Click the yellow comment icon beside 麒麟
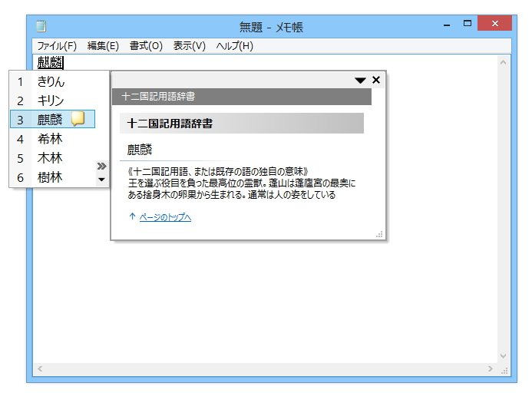 [x=78, y=119]
